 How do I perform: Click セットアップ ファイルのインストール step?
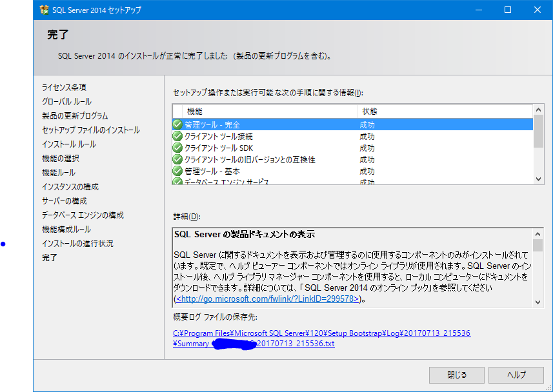90,130
